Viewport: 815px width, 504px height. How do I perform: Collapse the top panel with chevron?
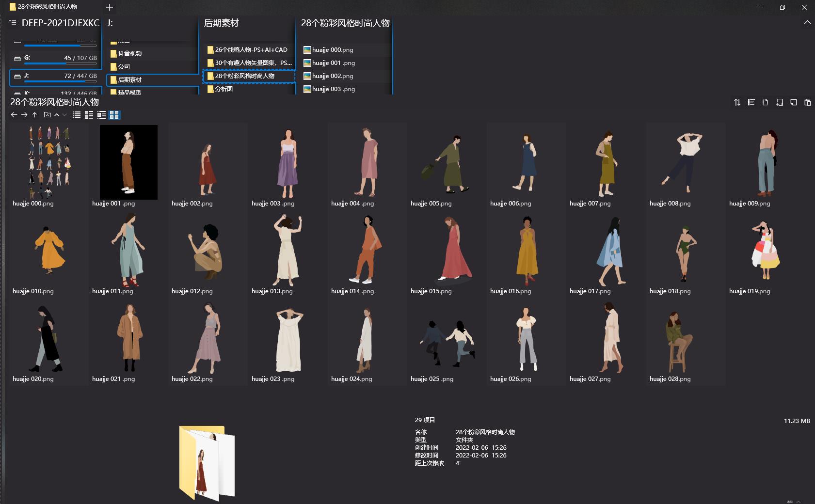pyautogui.click(x=807, y=23)
